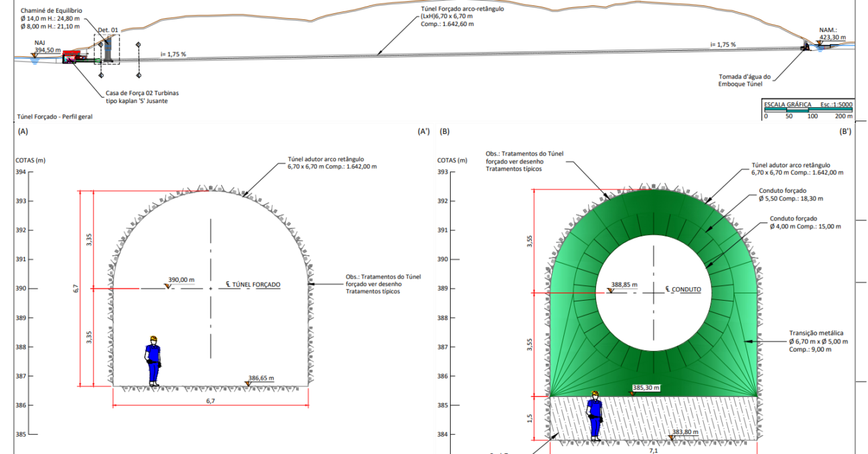Click the 390,00 m elevation marker triangle
Screen dimensions: 868x454
(x=167, y=286)
